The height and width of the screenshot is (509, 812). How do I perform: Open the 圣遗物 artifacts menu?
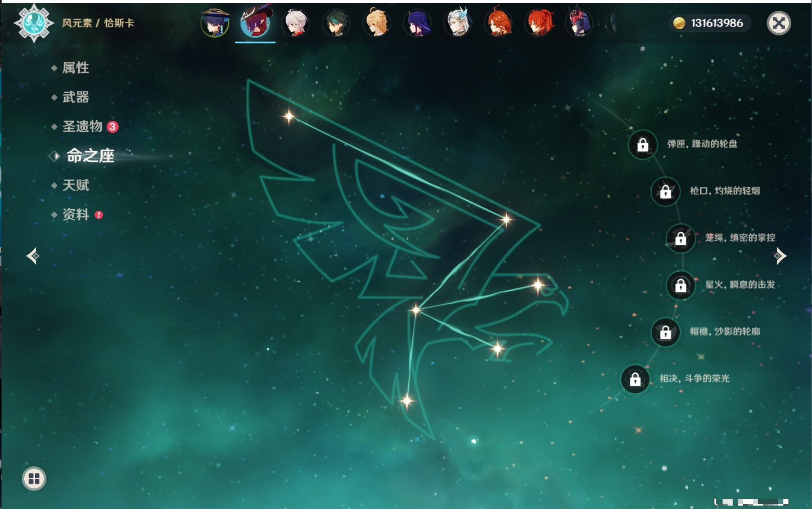[83, 127]
